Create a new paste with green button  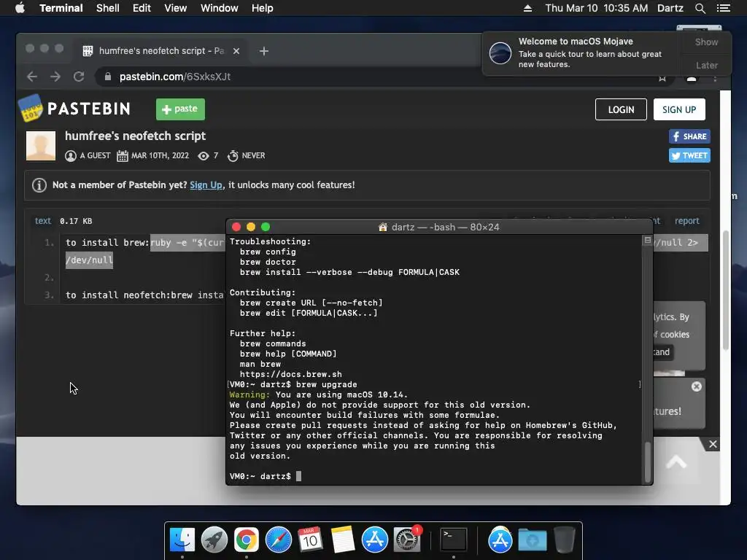pos(180,109)
